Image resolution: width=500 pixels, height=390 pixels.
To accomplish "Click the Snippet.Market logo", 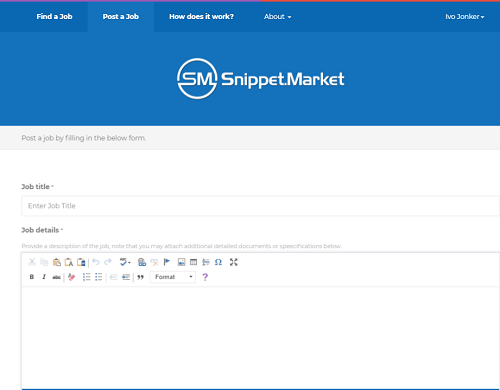I will pos(261,79).
